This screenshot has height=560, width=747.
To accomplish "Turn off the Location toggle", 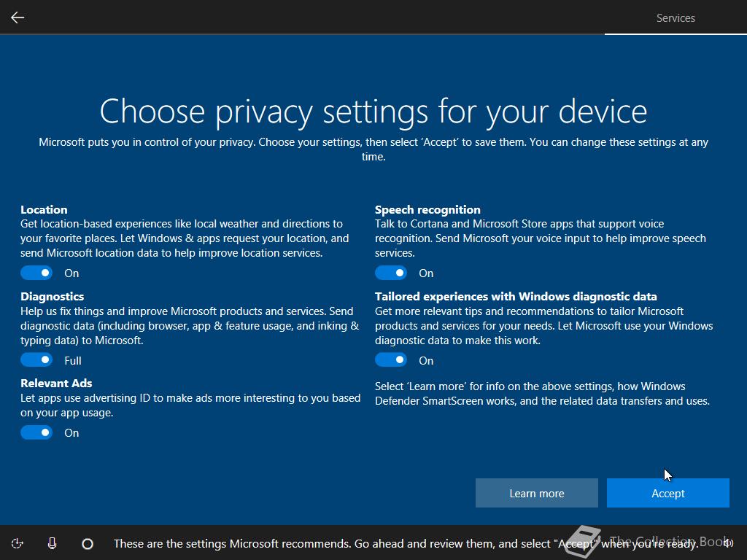I will click(36, 273).
